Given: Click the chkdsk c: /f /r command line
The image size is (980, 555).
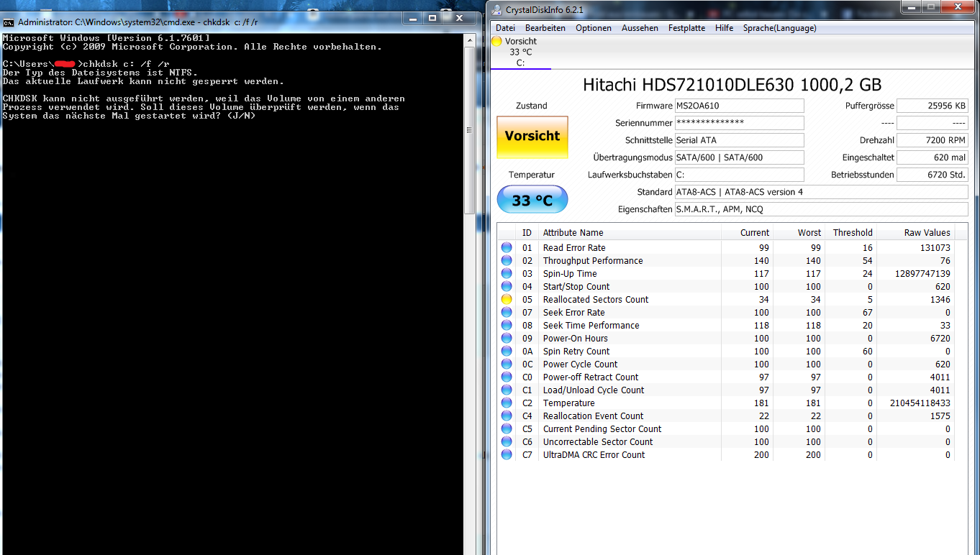Looking at the screenshot, I should tap(86, 64).
